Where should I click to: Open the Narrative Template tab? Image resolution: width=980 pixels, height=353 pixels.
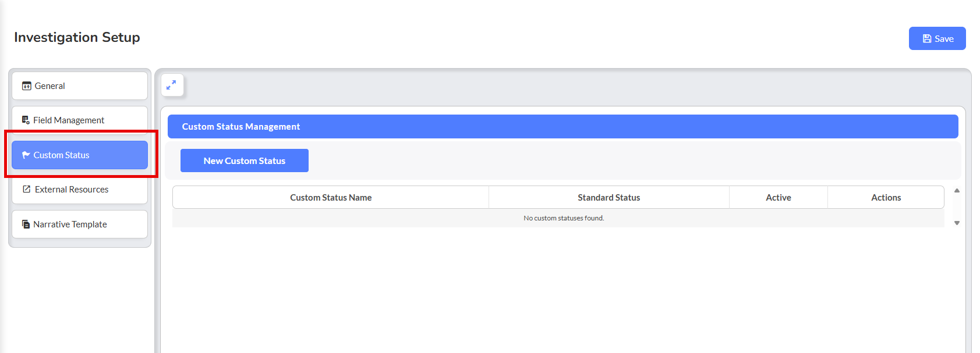click(80, 224)
